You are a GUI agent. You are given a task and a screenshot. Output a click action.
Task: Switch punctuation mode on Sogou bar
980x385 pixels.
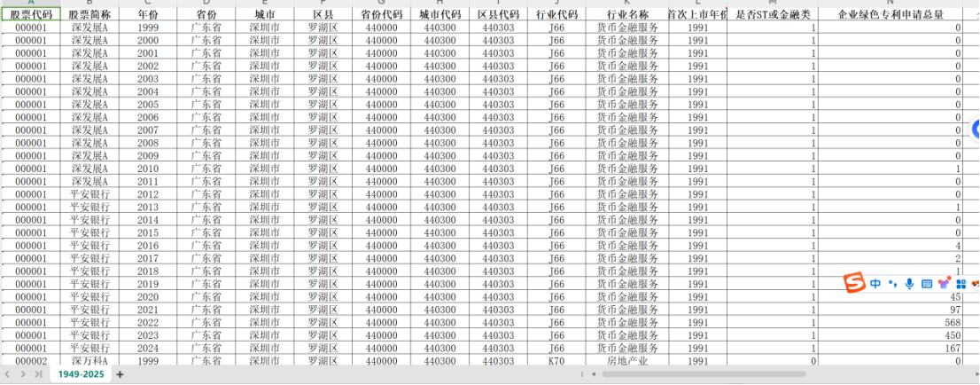[x=893, y=284]
